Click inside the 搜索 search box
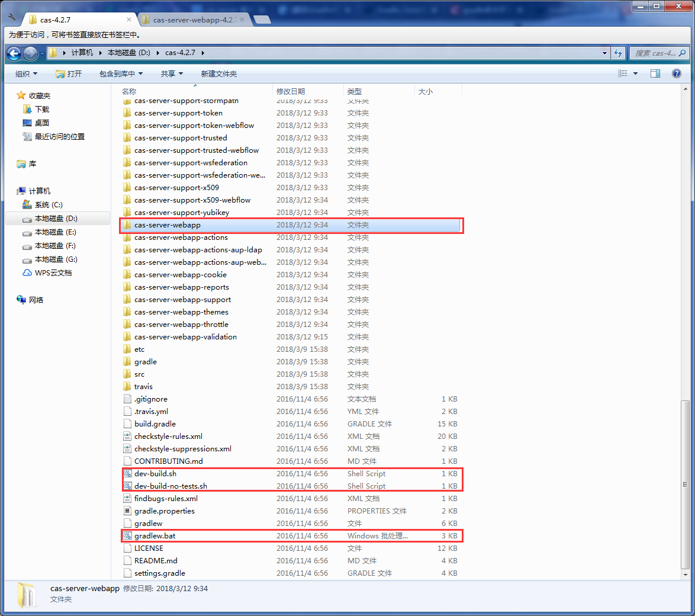The image size is (695, 616). pos(658,53)
